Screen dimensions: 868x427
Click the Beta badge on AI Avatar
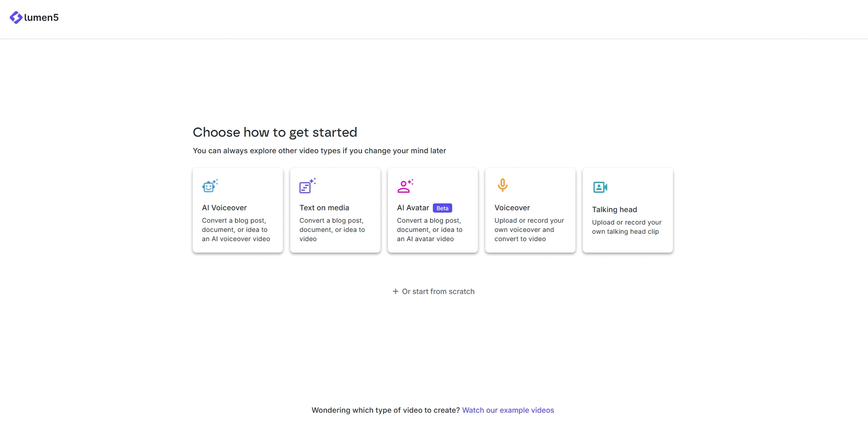tap(443, 208)
